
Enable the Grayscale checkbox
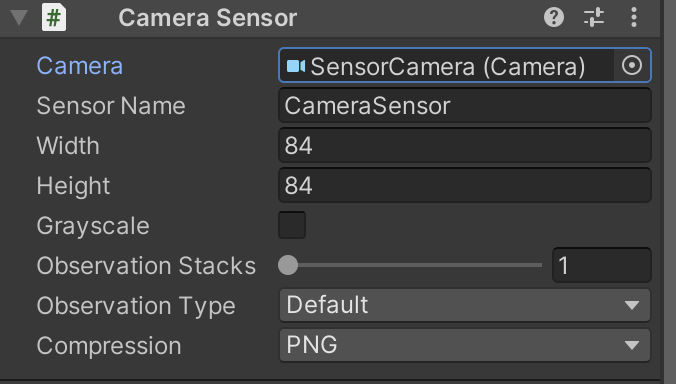click(x=292, y=225)
